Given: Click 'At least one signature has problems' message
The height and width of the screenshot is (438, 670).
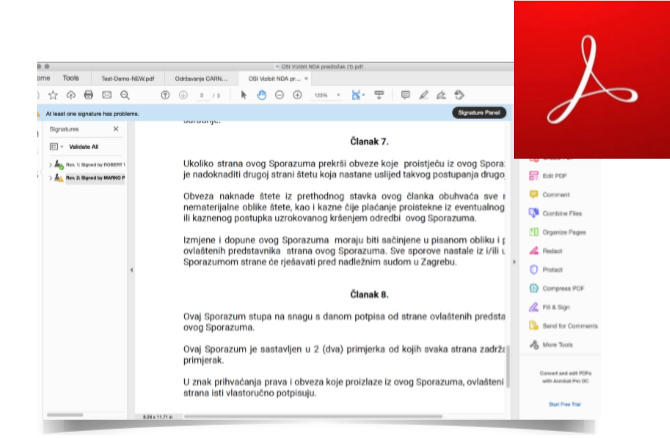Looking at the screenshot, I should tap(92, 114).
